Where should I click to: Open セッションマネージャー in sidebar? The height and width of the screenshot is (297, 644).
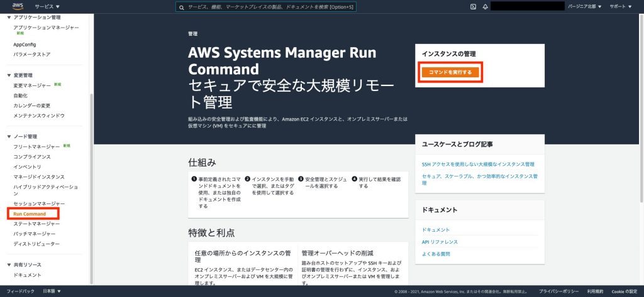pyautogui.click(x=39, y=204)
